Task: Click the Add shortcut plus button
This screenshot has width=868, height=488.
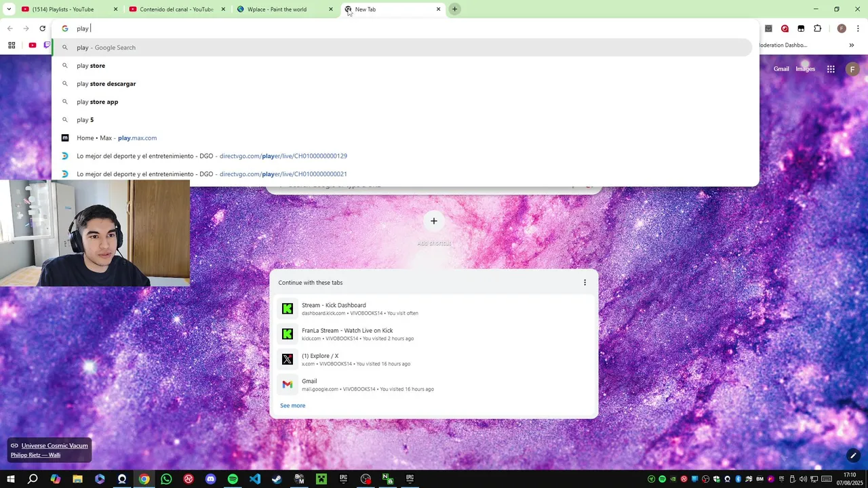Action: (434, 221)
